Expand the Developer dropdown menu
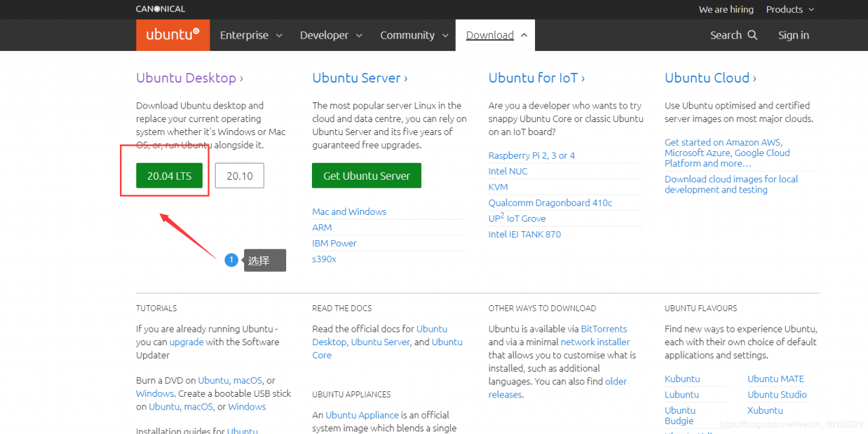 coord(331,35)
